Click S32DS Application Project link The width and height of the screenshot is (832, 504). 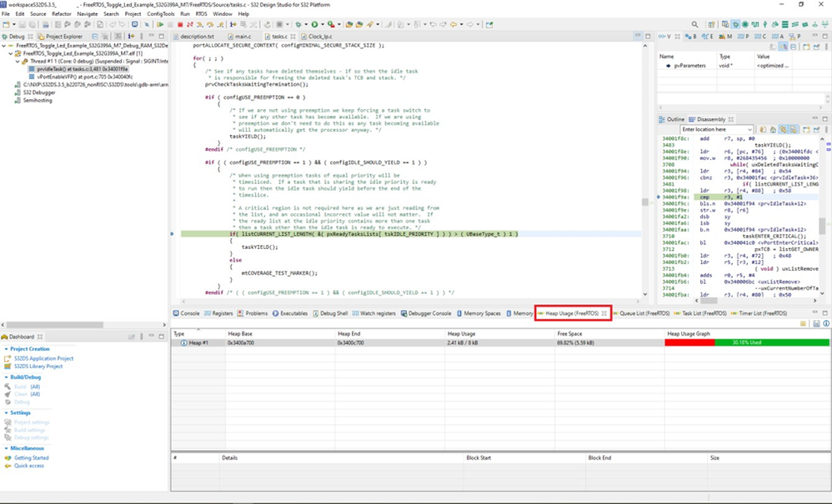(x=43, y=359)
